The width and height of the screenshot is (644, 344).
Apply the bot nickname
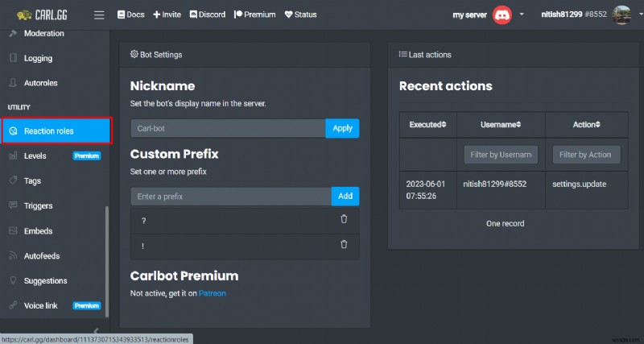point(342,128)
